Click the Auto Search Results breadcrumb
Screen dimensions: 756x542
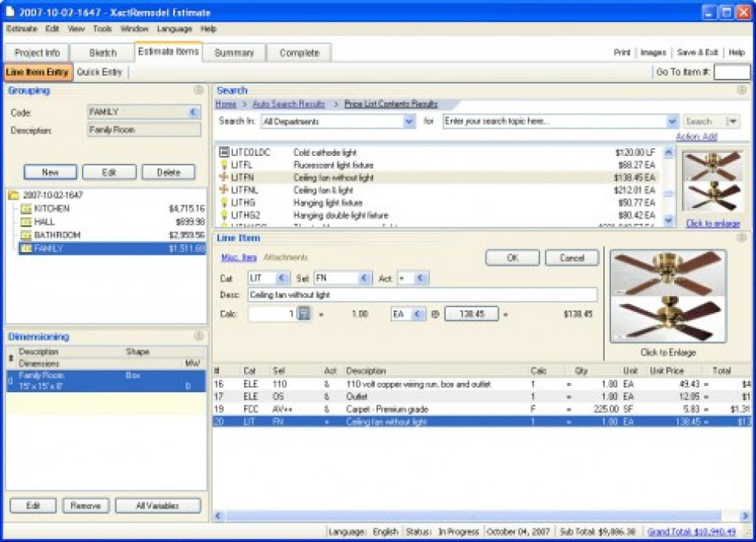[288, 104]
